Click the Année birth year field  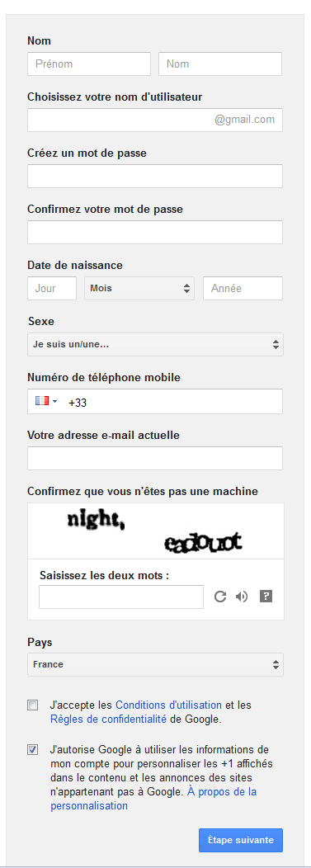click(x=243, y=289)
